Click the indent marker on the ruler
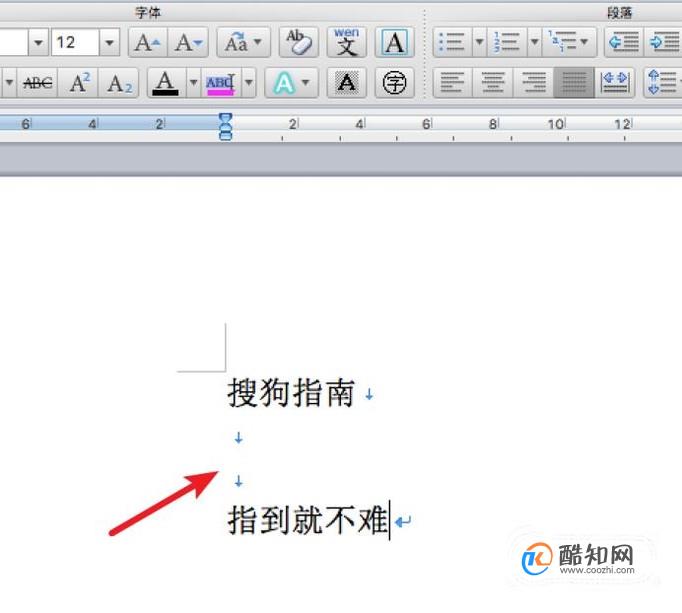The width and height of the screenshot is (682, 613). (x=225, y=127)
